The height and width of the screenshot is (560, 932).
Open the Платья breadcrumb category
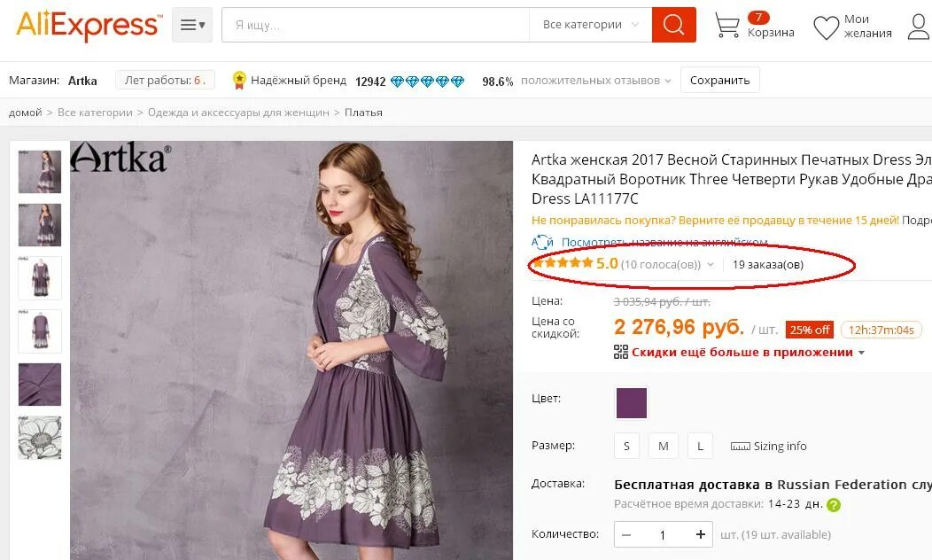363,113
